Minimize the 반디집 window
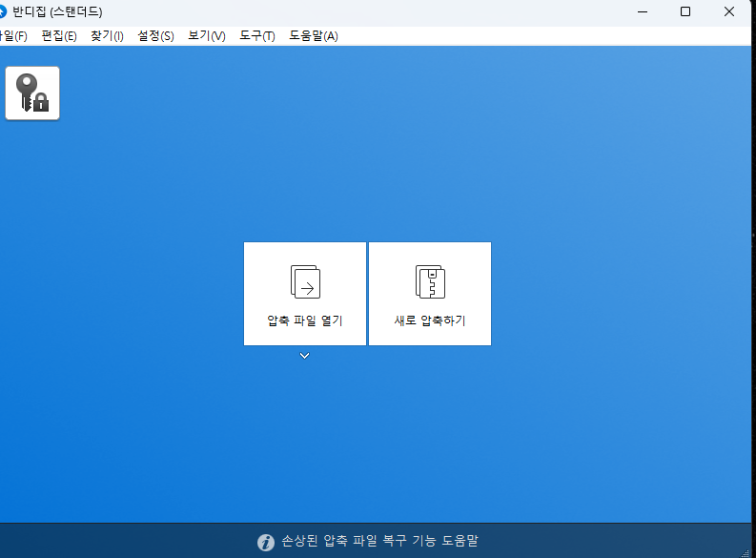 643,11
